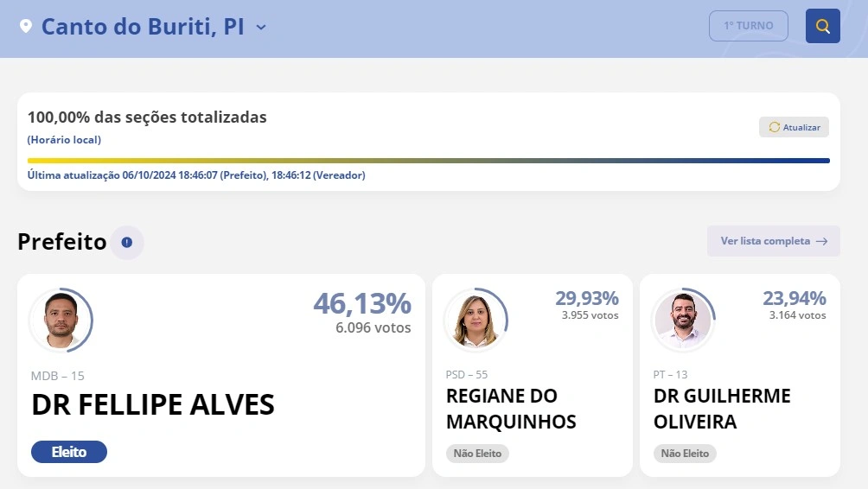Click the yellow magnifier search icon

tap(822, 26)
